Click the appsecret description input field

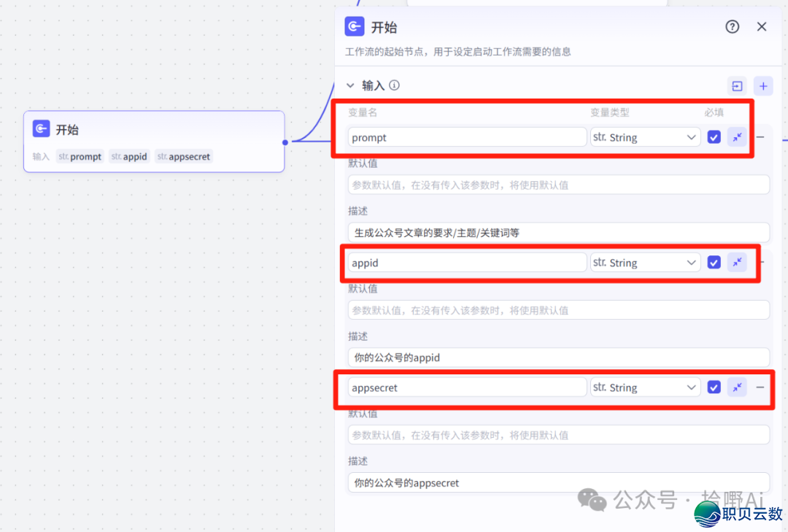(558, 482)
